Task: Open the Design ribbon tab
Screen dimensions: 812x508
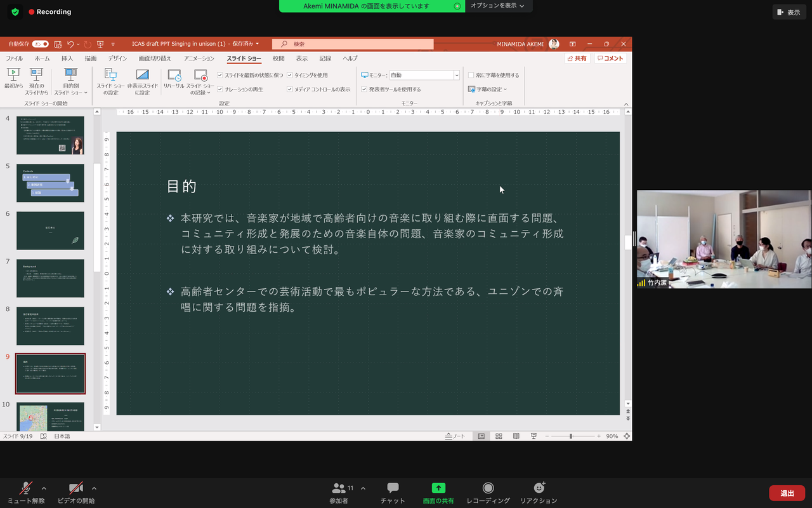Action: [x=117, y=58]
